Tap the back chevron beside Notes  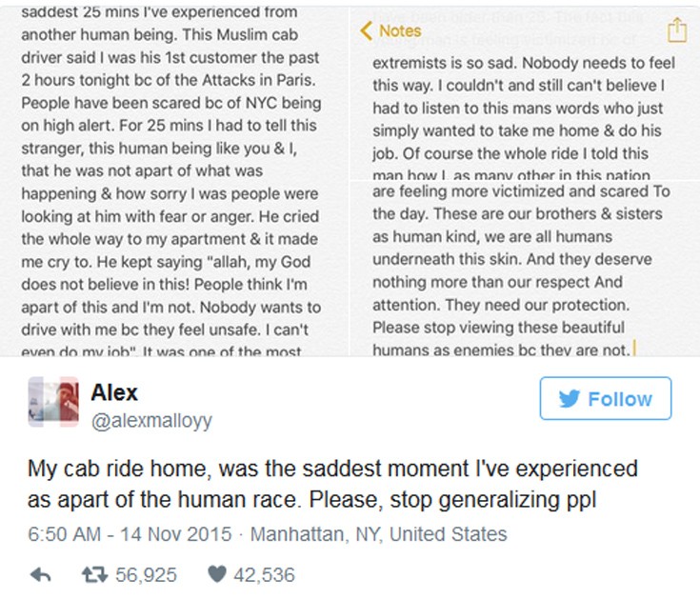[x=366, y=30]
